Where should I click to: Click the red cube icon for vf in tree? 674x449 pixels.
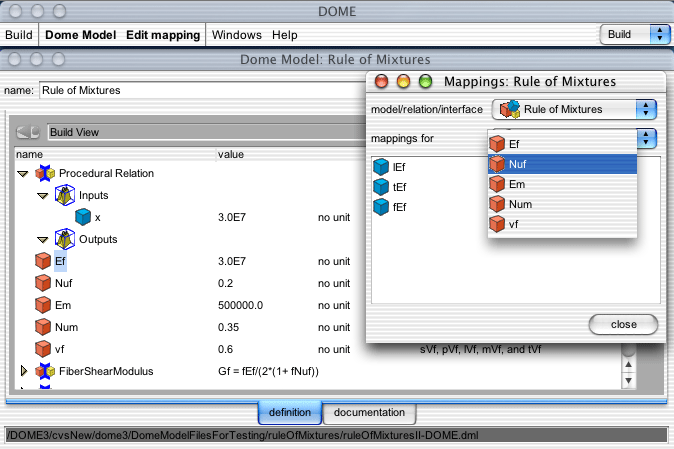tap(43, 348)
